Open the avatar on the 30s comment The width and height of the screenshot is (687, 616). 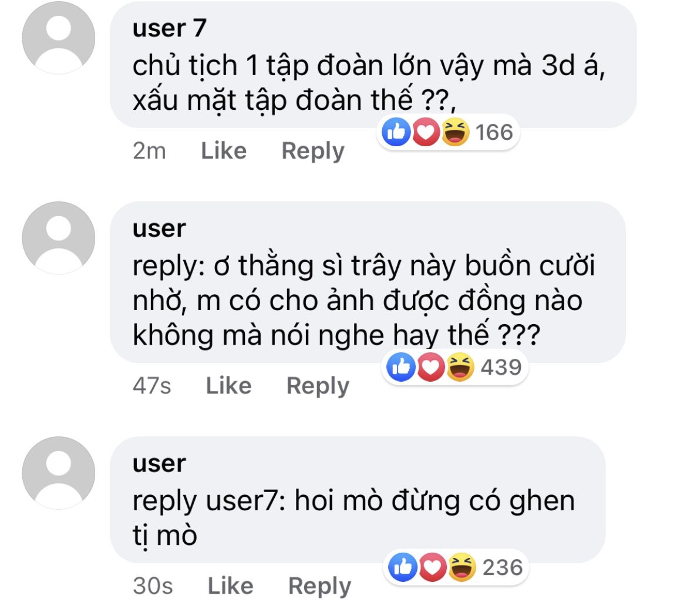[x=59, y=473]
